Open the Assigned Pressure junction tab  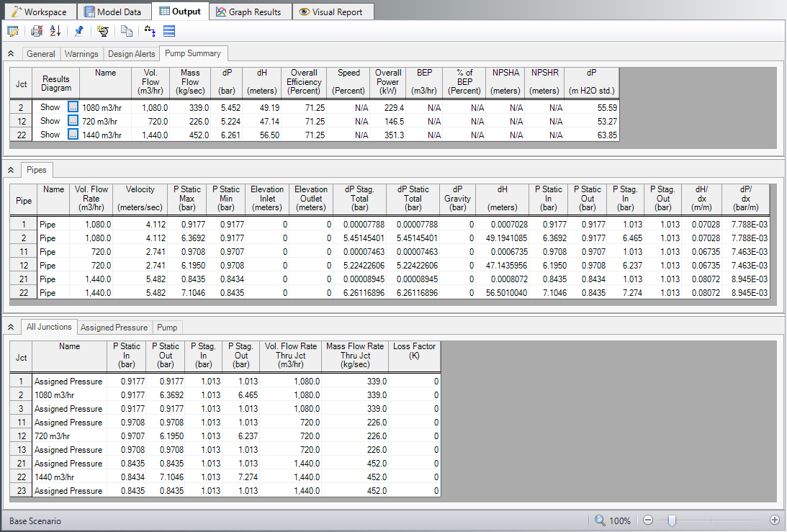[x=114, y=328]
